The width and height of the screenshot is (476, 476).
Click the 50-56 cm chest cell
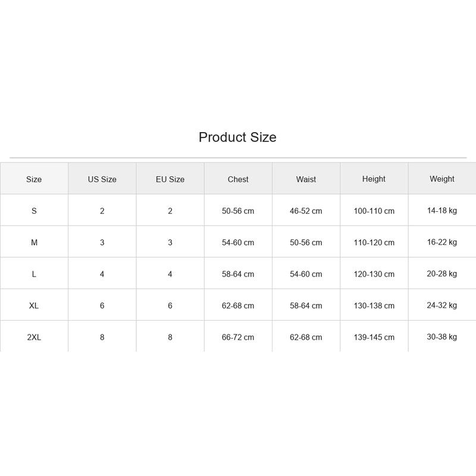click(x=238, y=211)
